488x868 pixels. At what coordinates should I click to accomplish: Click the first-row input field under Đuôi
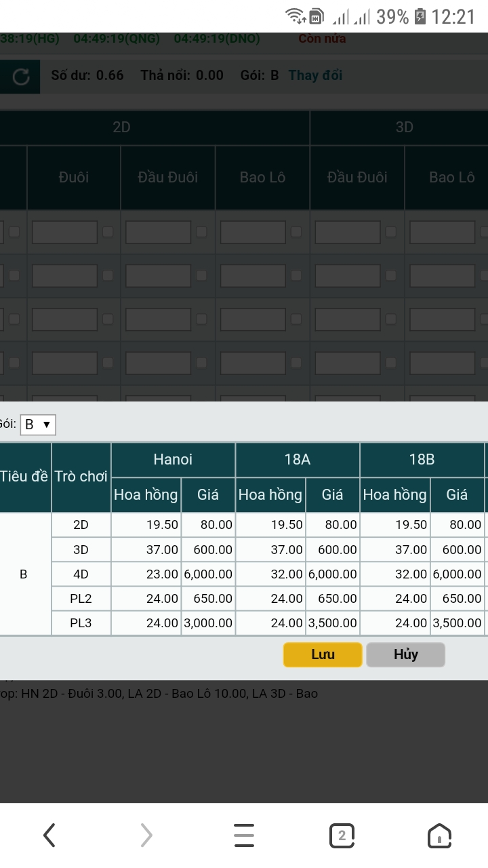click(64, 232)
